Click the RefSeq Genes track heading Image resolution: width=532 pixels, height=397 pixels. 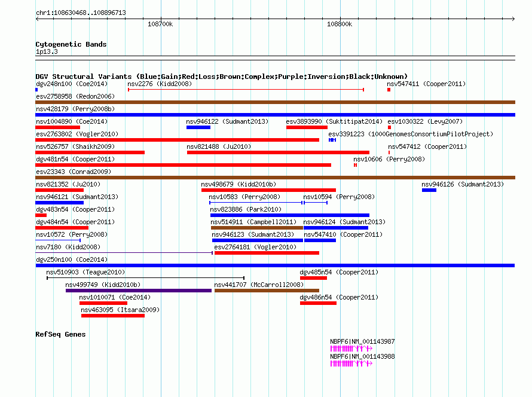point(60,334)
